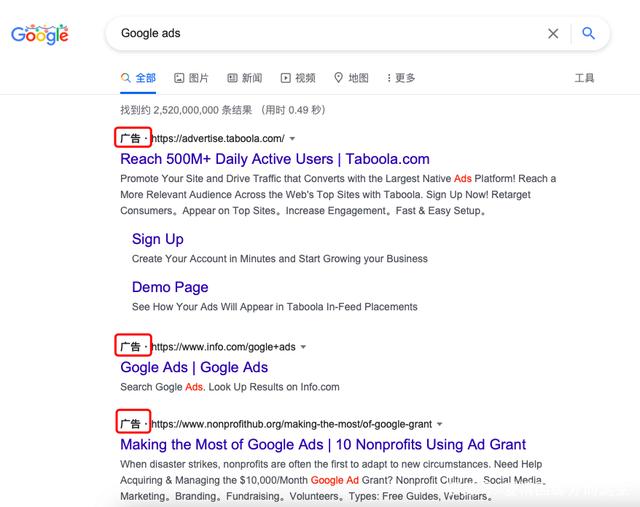Viewport: 640px width, 507px height.
Task: Open the 新闻 tab
Action: (244, 78)
